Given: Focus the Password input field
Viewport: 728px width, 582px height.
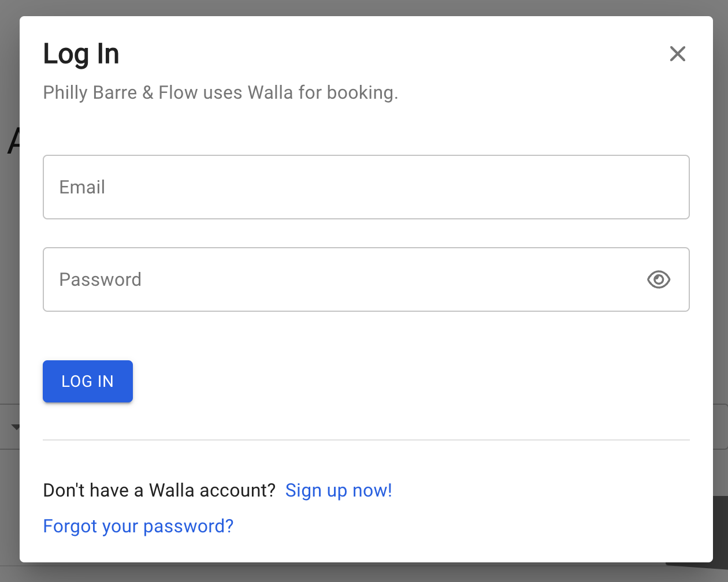Looking at the screenshot, I should click(x=347, y=279).
